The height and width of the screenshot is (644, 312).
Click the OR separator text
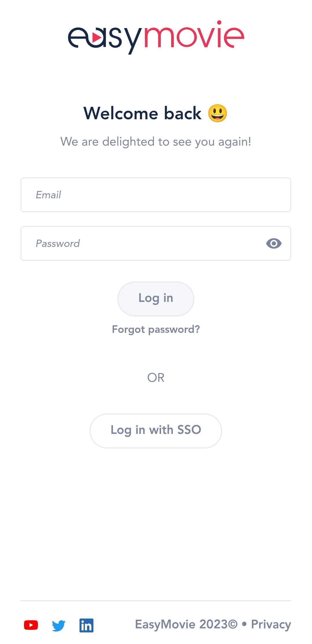coord(156,378)
